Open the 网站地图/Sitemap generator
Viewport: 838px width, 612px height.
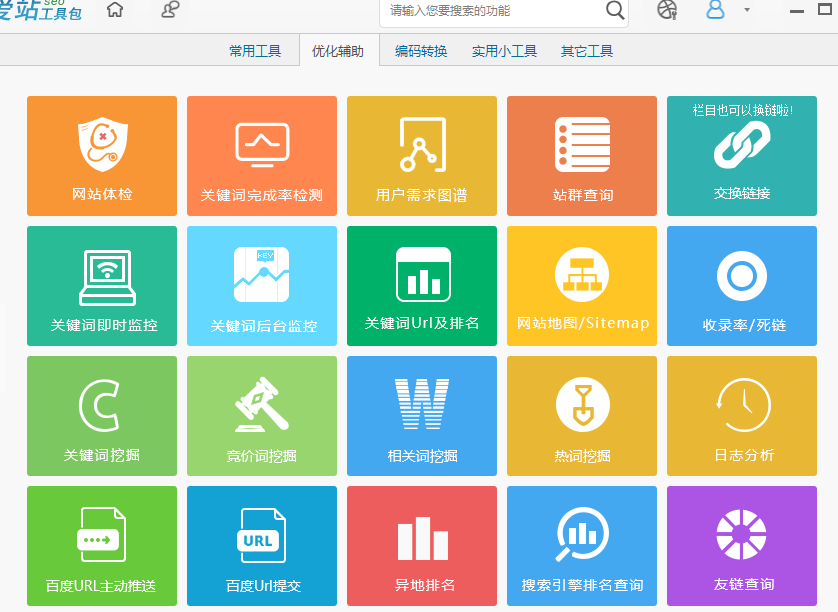[581, 285]
